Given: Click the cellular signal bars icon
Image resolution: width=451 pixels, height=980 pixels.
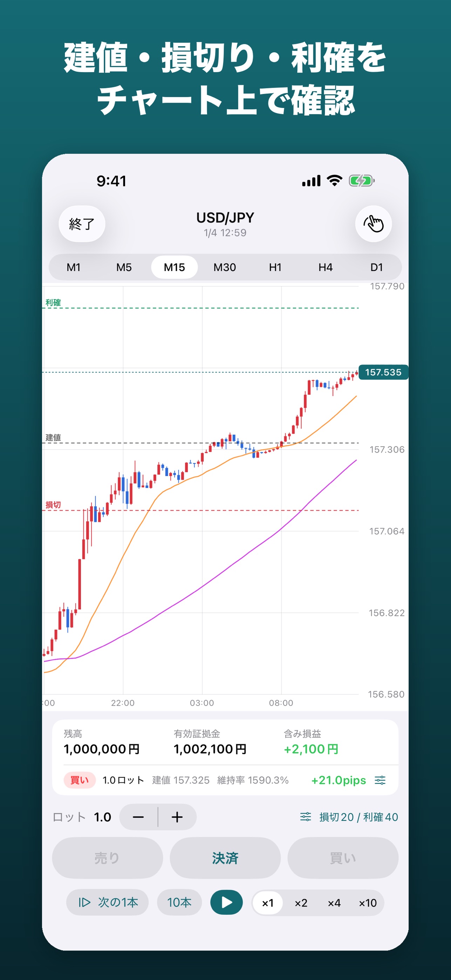Looking at the screenshot, I should (312, 181).
